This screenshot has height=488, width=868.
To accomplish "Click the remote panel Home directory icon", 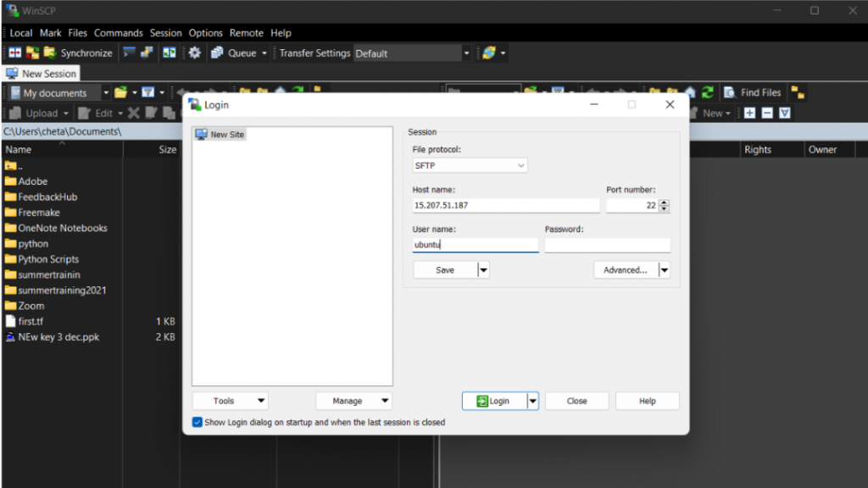I will tap(690, 92).
